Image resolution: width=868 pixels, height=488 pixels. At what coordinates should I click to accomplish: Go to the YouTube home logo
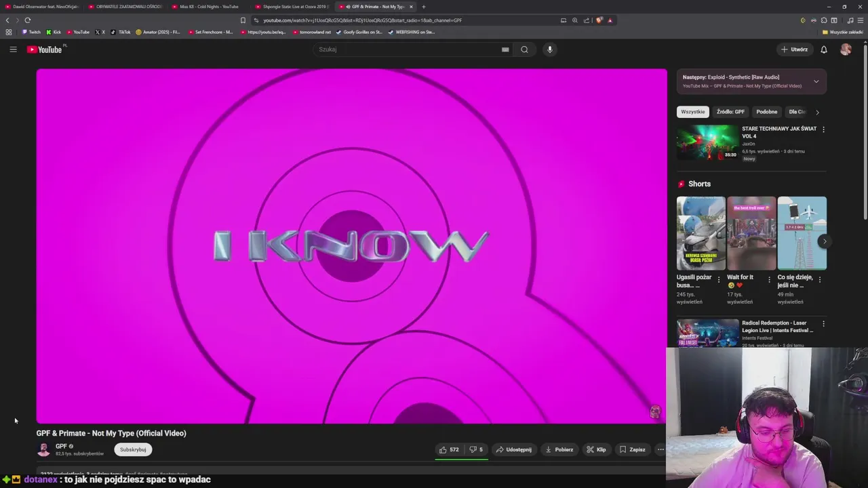[45, 49]
